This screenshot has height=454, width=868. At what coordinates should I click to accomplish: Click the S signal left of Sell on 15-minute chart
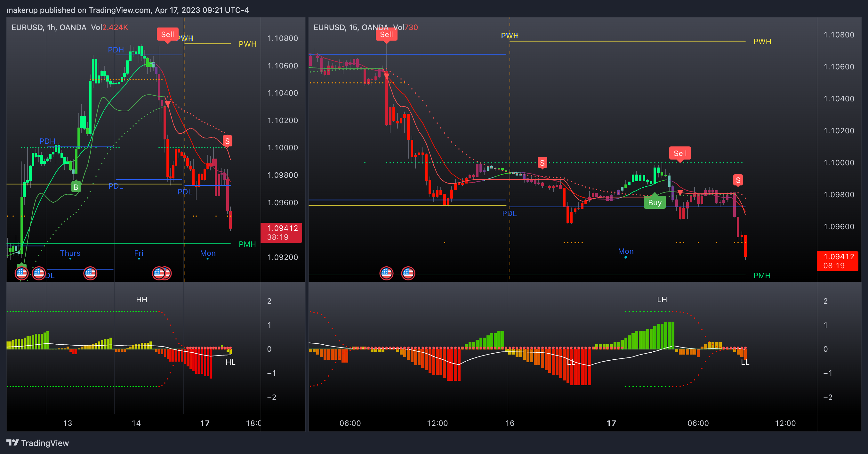[542, 163]
